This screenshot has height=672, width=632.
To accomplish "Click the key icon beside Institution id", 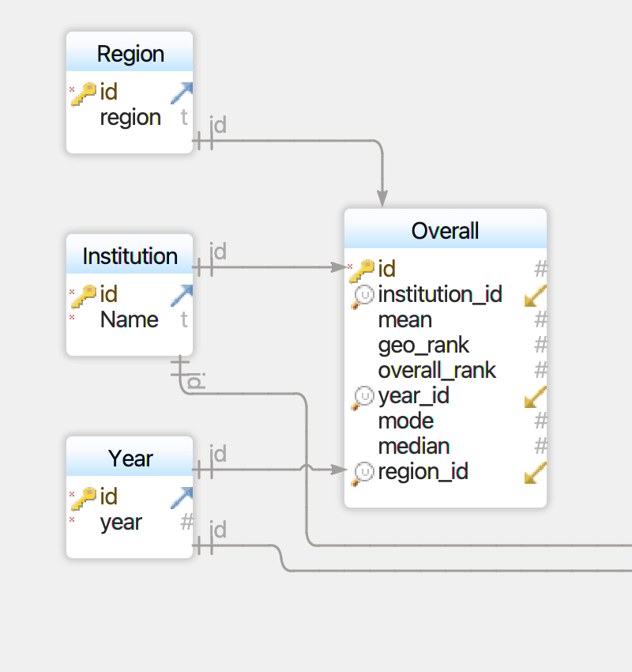I will click(x=84, y=295).
